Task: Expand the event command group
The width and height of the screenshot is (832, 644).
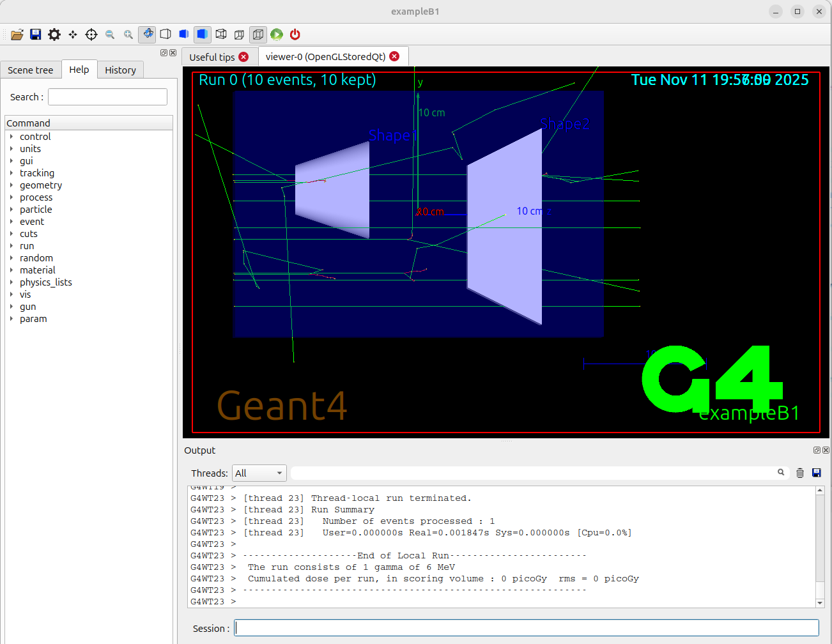Action: (x=12, y=222)
